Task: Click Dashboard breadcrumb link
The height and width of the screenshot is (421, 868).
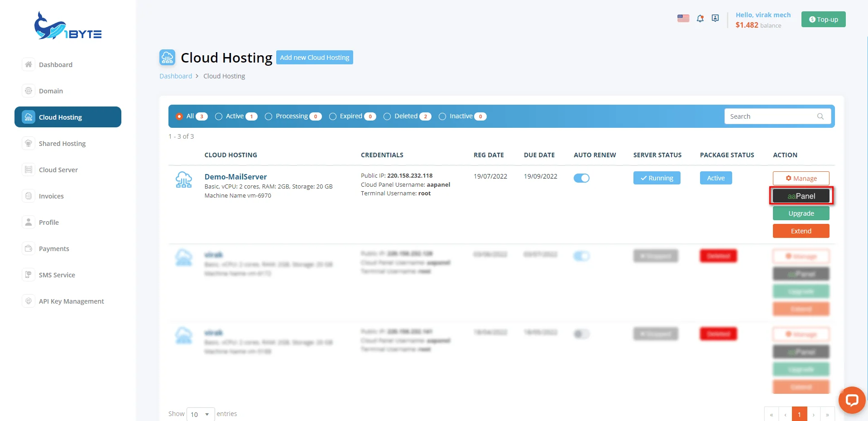Action: point(176,76)
